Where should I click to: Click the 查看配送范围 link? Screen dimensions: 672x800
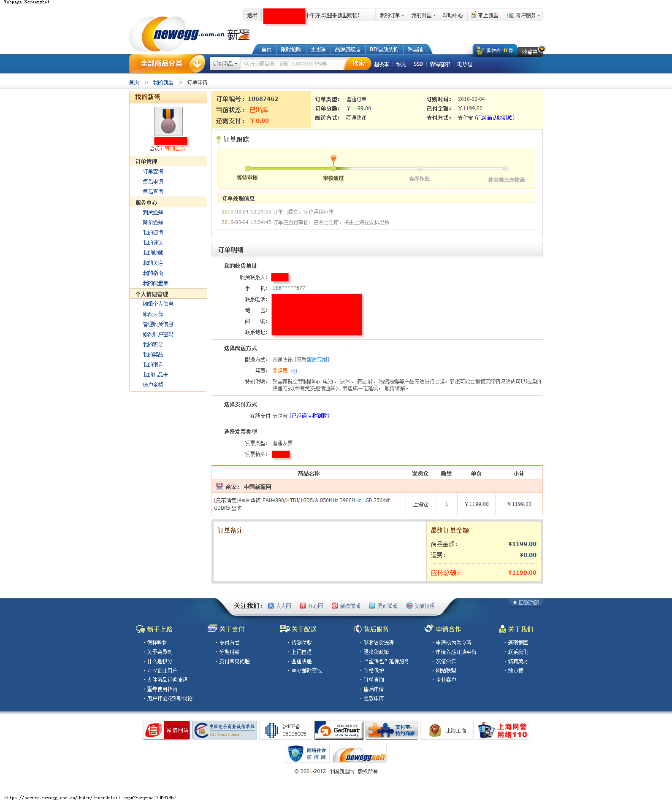[x=317, y=360]
